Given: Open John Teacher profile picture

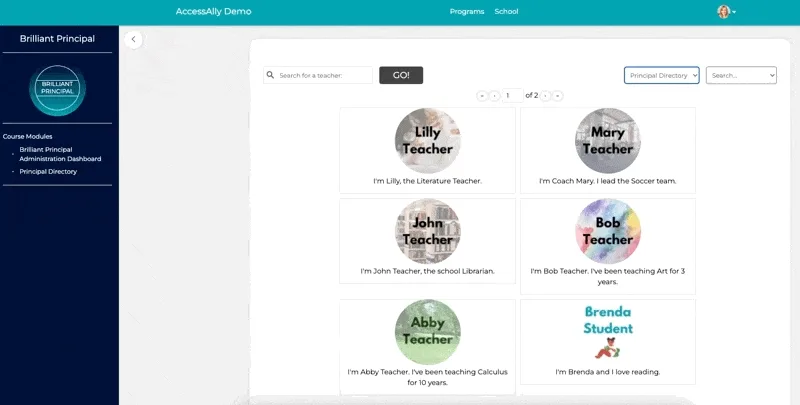Looking at the screenshot, I should click(428, 231).
